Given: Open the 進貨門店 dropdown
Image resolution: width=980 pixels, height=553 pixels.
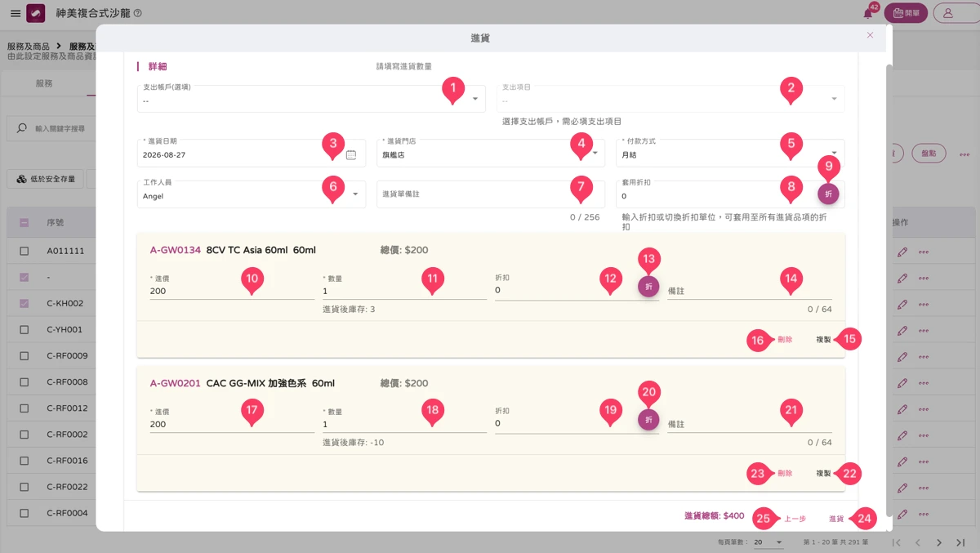Looking at the screenshot, I should [x=491, y=154].
